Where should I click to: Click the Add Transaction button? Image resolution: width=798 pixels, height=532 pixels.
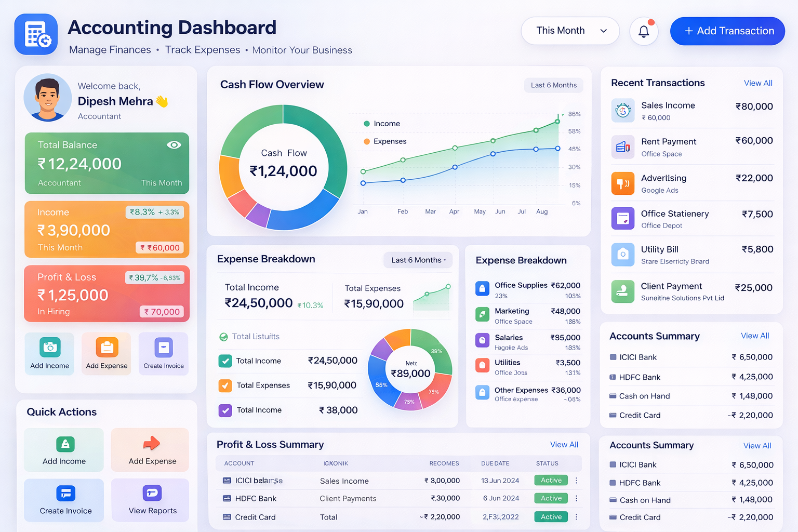[727, 31]
